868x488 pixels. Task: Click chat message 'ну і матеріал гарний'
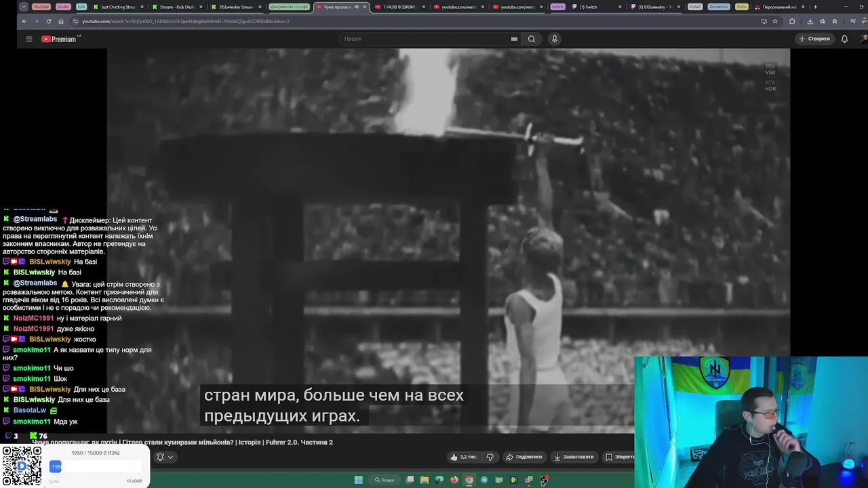90,318
